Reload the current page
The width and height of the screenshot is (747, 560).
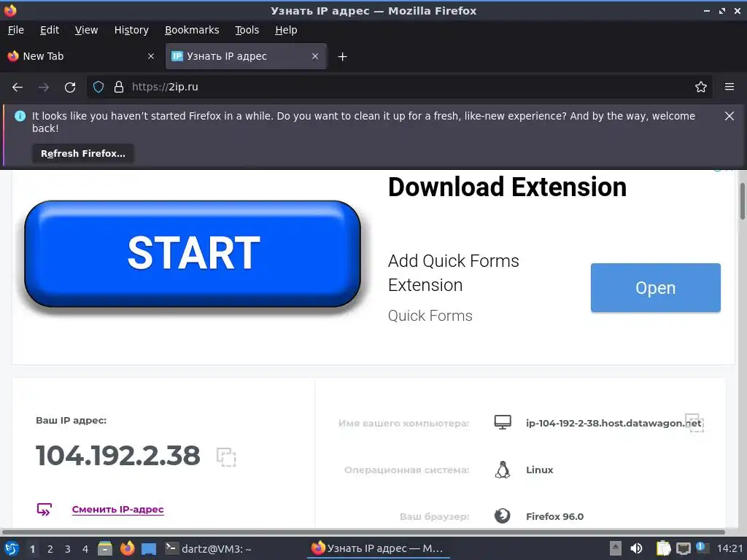pos(70,87)
